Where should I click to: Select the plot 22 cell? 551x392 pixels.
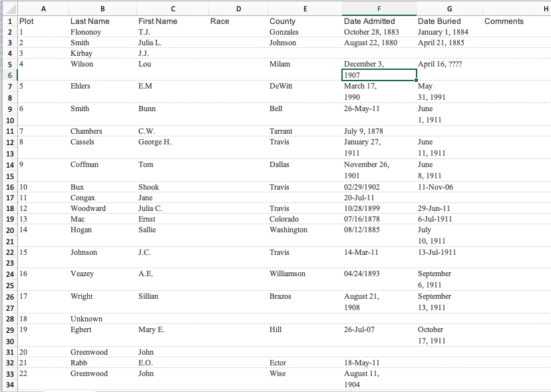coord(43,373)
